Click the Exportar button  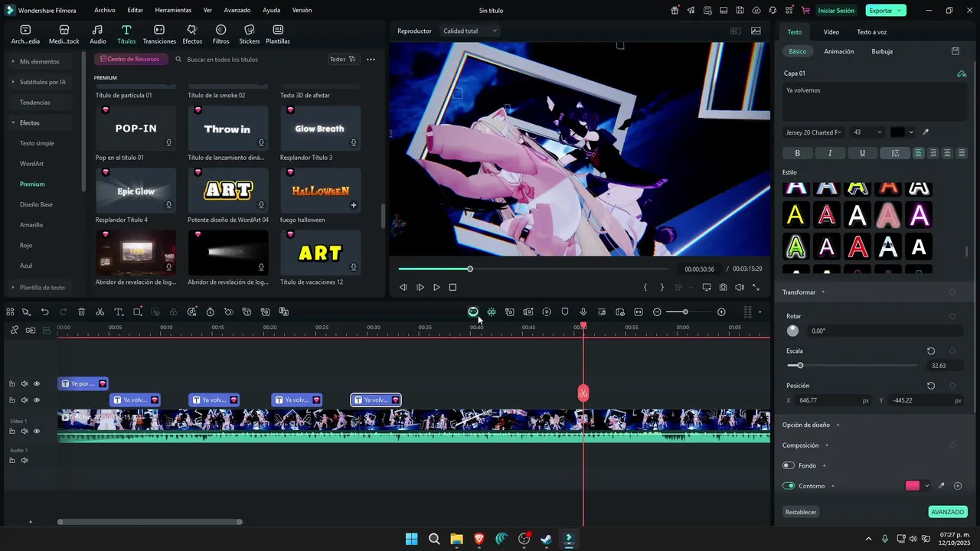(x=886, y=11)
